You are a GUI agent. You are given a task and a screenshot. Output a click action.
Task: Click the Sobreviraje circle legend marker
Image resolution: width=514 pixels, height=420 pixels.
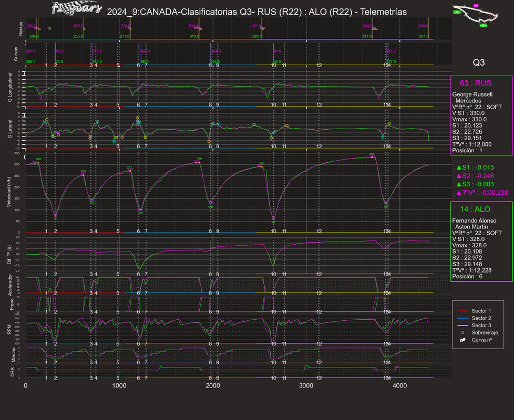coord(462,333)
